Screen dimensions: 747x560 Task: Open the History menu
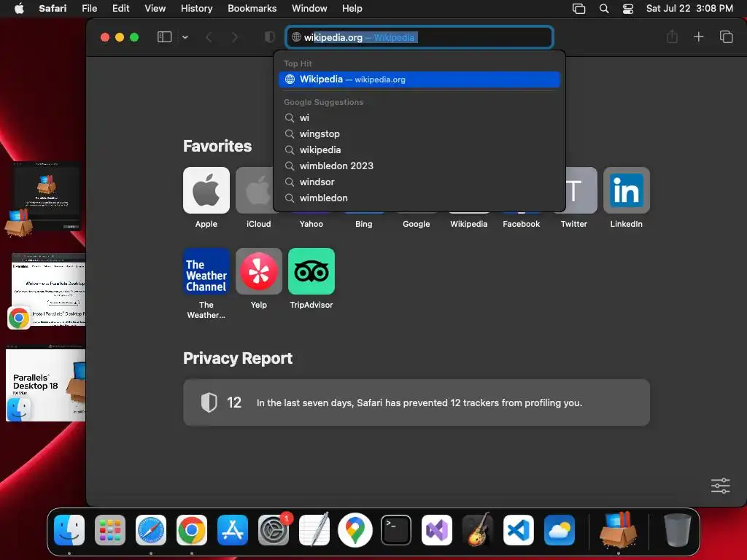pyautogui.click(x=196, y=9)
